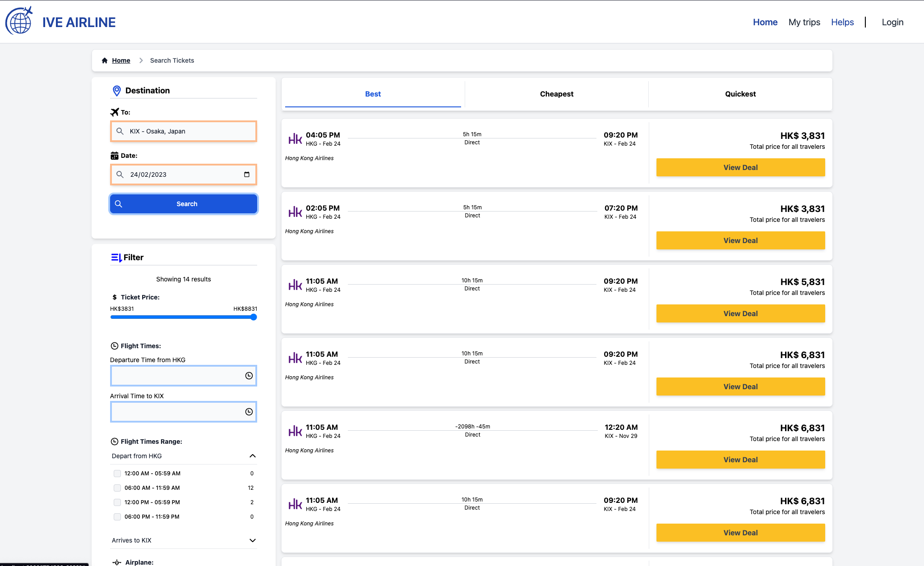The width and height of the screenshot is (924, 566).
Task: Click the Destination map pin icon
Action: tap(116, 91)
